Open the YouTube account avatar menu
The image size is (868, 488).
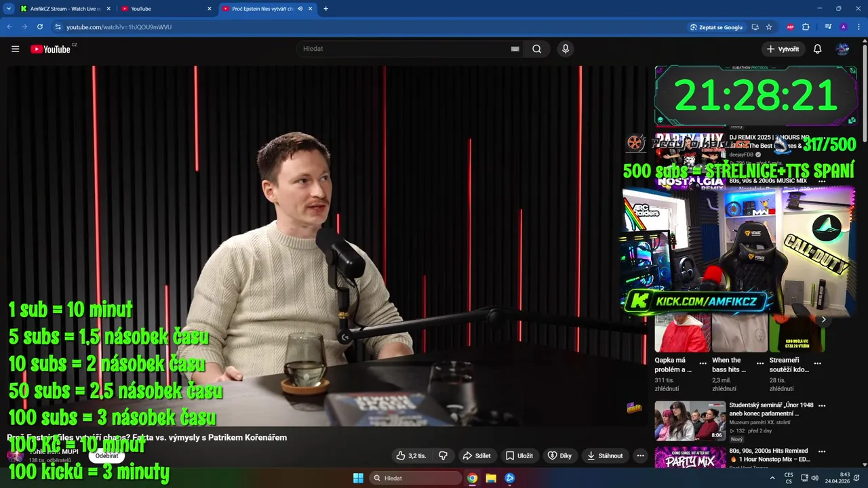coord(842,49)
